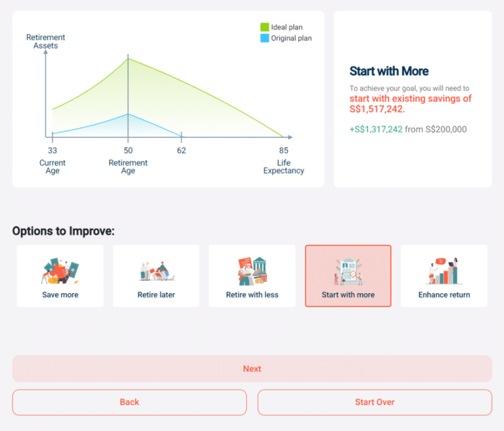Click the Save more illustration icon

pos(60,270)
